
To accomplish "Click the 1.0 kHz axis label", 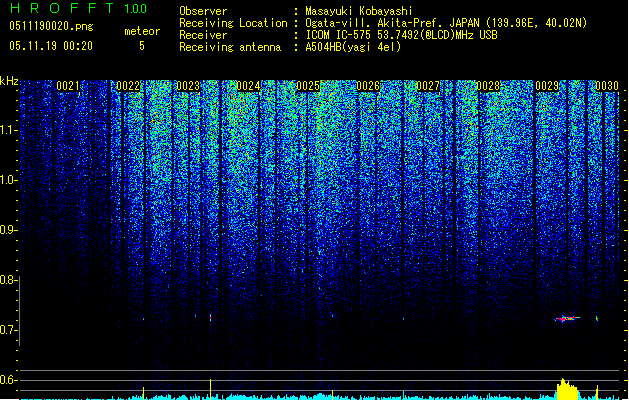I will 9,180.
